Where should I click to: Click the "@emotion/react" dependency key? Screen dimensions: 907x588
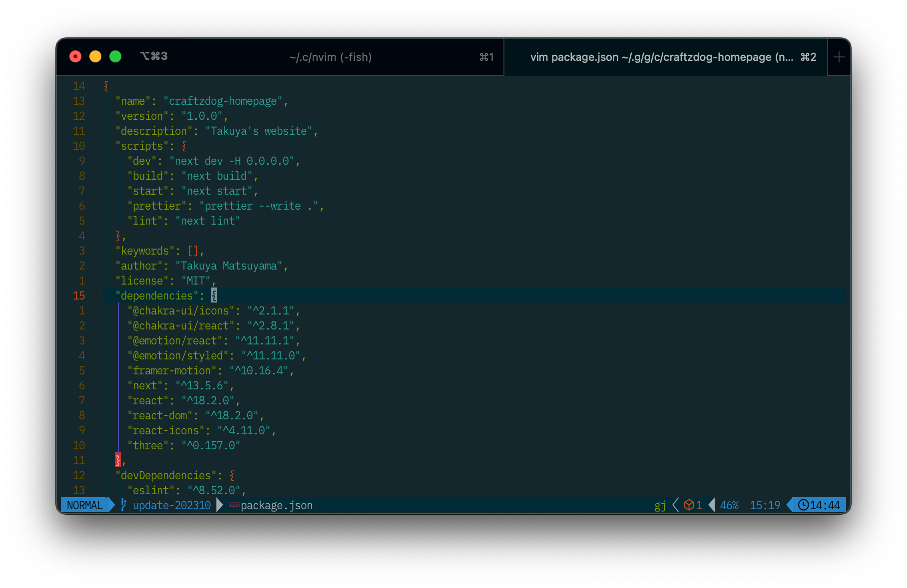click(x=175, y=340)
